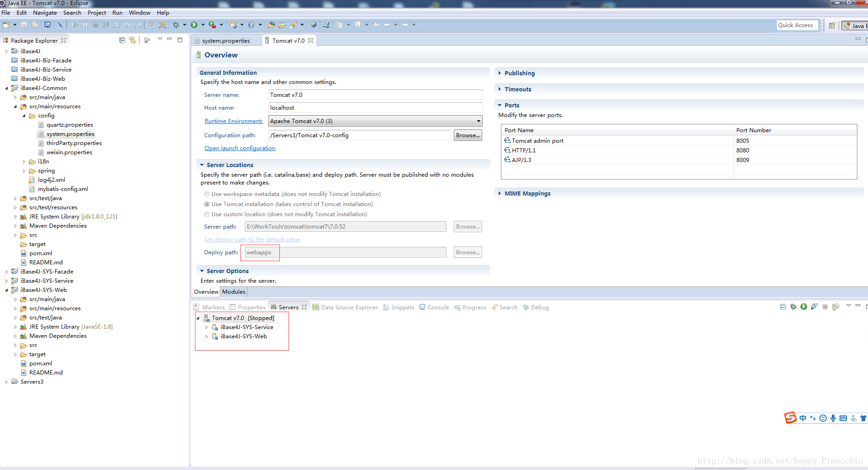Switch to the Markers tab

point(209,307)
